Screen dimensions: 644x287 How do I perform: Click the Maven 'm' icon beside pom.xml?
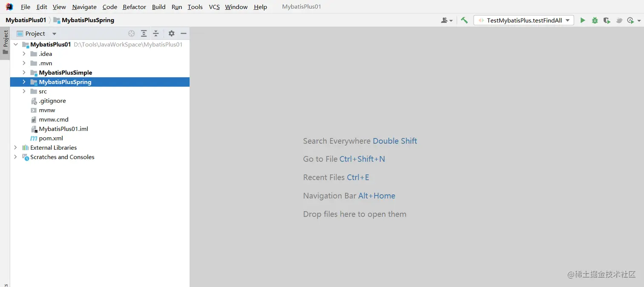click(x=34, y=138)
